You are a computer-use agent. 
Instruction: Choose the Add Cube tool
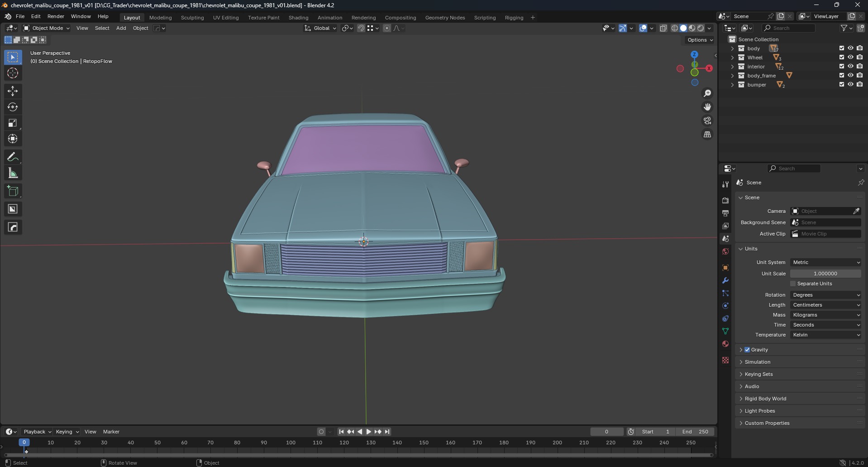pos(13,191)
